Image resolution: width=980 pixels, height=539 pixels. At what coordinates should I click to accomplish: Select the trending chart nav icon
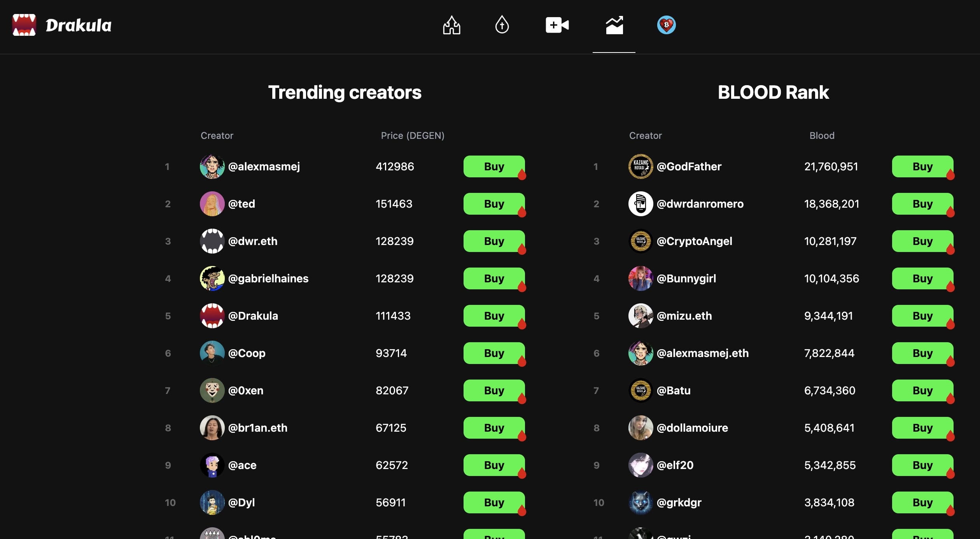[614, 25]
